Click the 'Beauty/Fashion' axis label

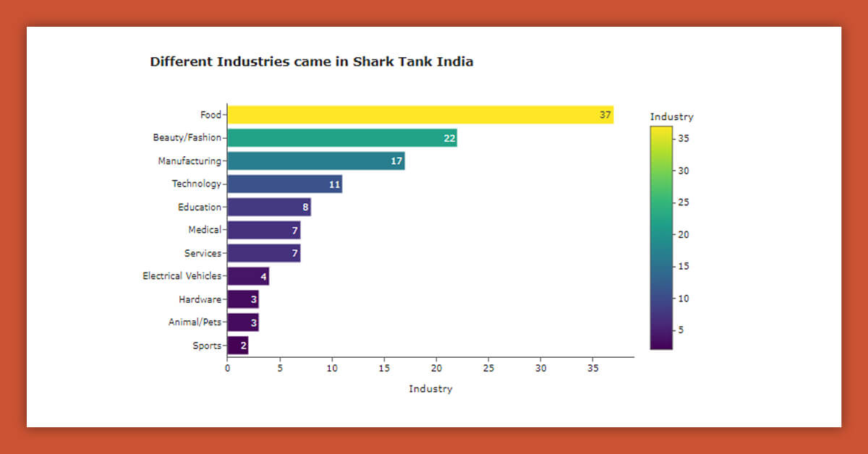pyautogui.click(x=187, y=138)
